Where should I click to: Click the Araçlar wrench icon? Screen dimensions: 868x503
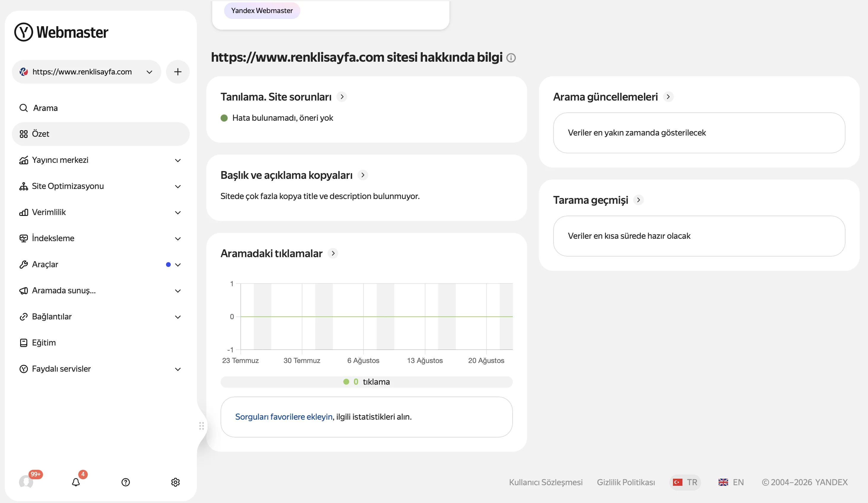pos(23,265)
